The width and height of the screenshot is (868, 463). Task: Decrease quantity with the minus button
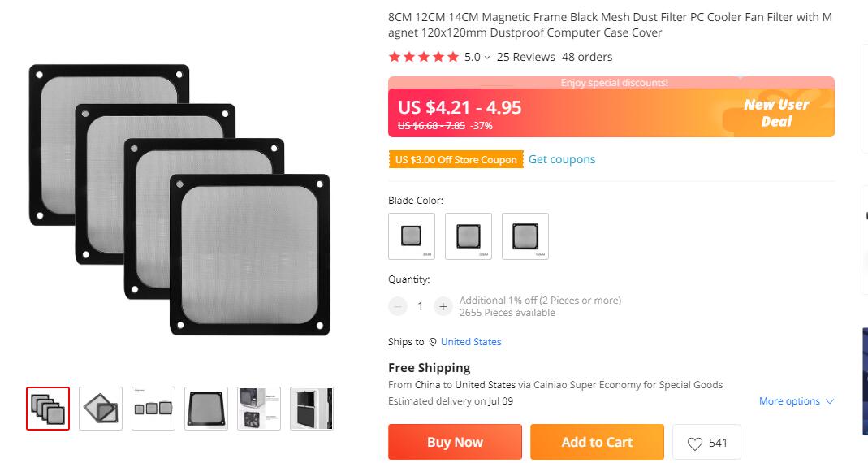tap(398, 306)
